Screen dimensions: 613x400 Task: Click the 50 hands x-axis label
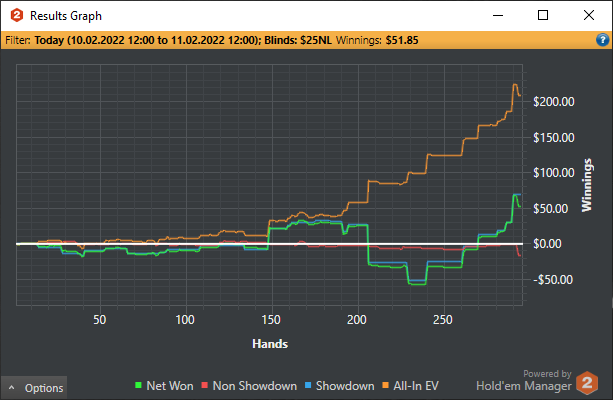click(100, 320)
